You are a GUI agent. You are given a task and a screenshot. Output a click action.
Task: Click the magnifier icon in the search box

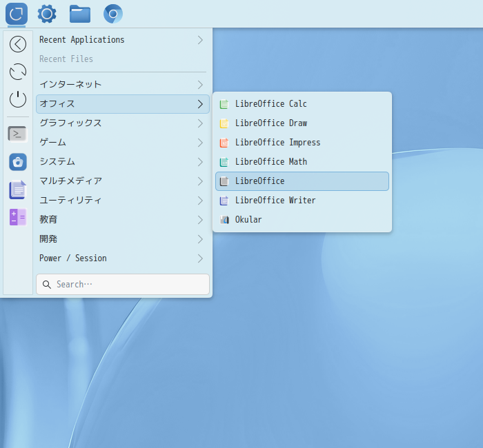(x=47, y=284)
